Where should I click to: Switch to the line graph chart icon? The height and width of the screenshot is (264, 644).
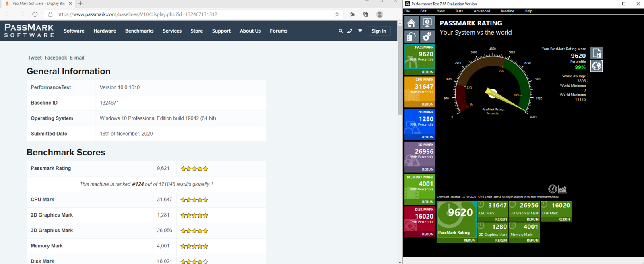(563, 189)
